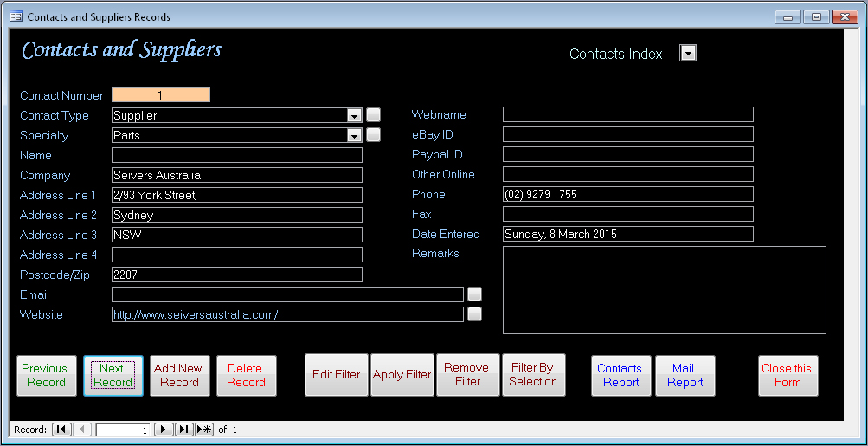The height and width of the screenshot is (446, 868).
Task: Expand the Contact Type dropdown arrow
Action: tap(354, 115)
